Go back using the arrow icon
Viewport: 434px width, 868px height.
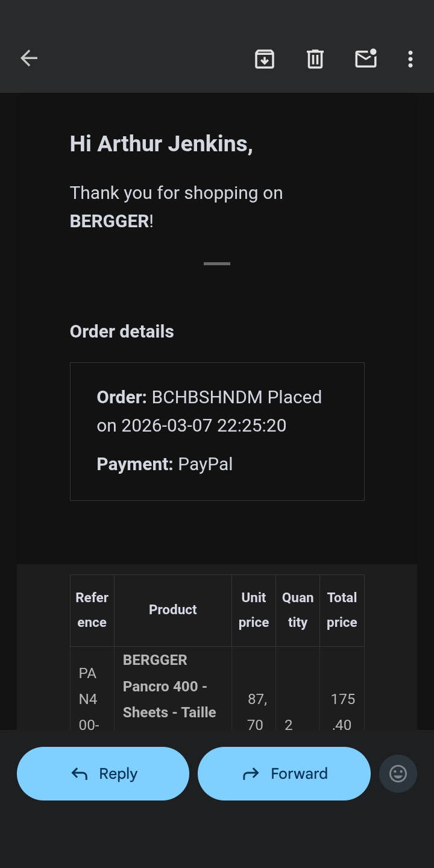29,58
